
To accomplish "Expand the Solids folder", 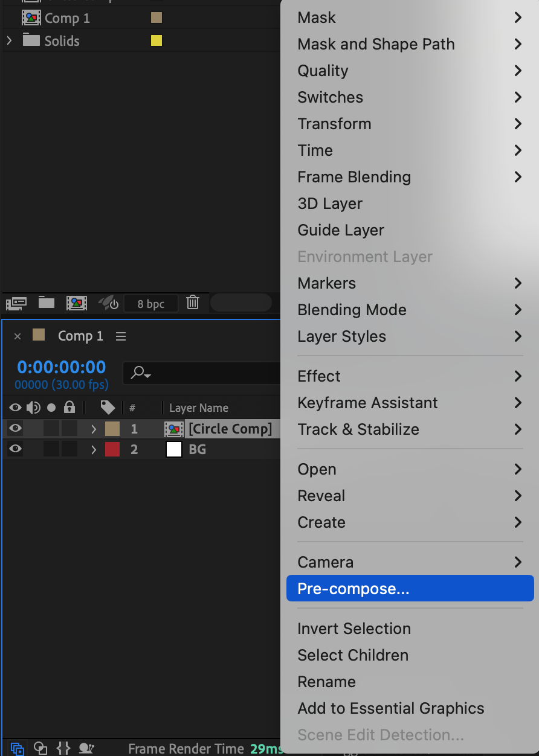I will 9,41.
